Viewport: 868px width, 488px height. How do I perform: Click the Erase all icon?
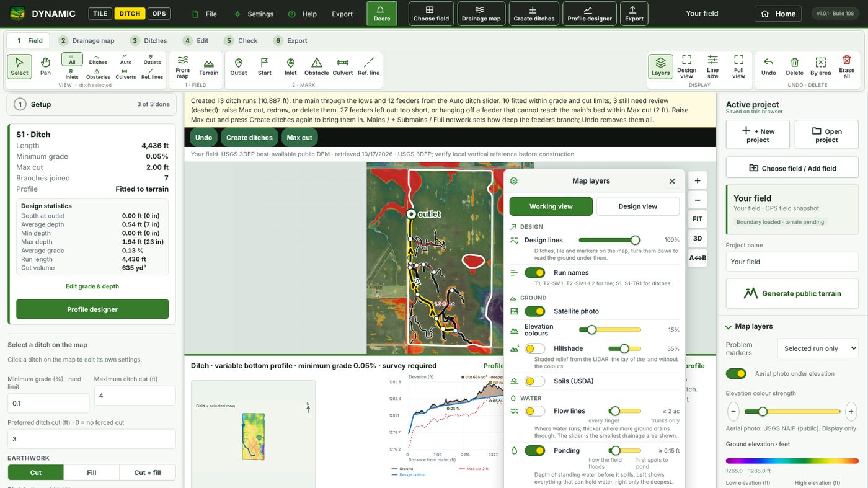847,66
